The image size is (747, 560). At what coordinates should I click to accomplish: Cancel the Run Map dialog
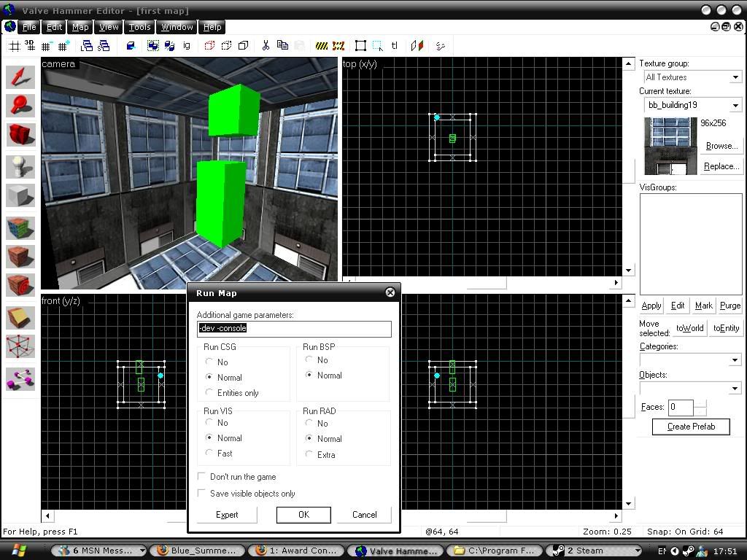tap(365, 515)
